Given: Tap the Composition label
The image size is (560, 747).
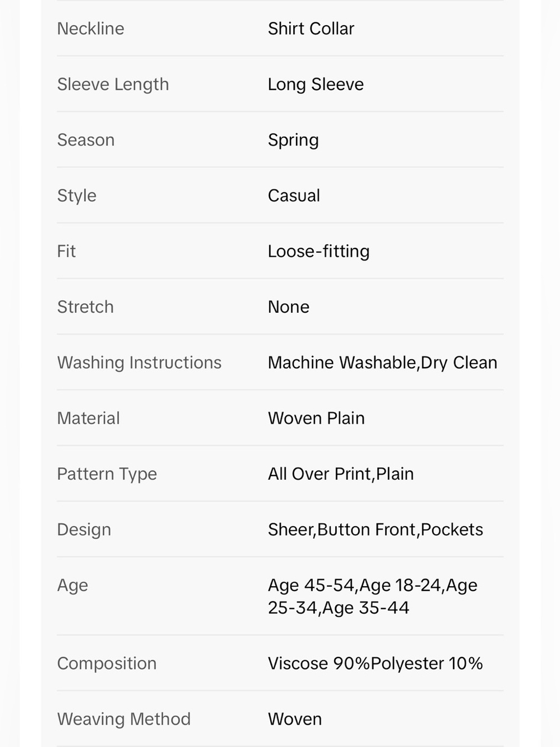Looking at the screenshot, I should click(107, 664).
